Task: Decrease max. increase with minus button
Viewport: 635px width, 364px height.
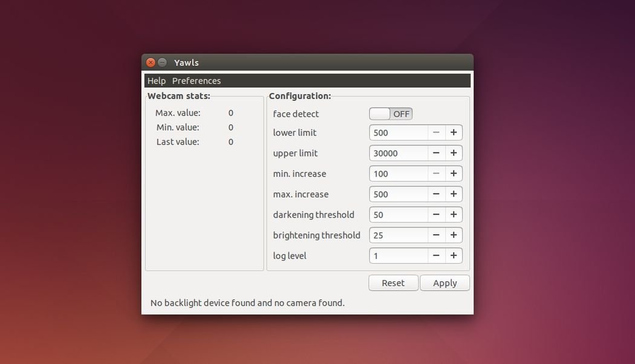Action: (436, 194)
